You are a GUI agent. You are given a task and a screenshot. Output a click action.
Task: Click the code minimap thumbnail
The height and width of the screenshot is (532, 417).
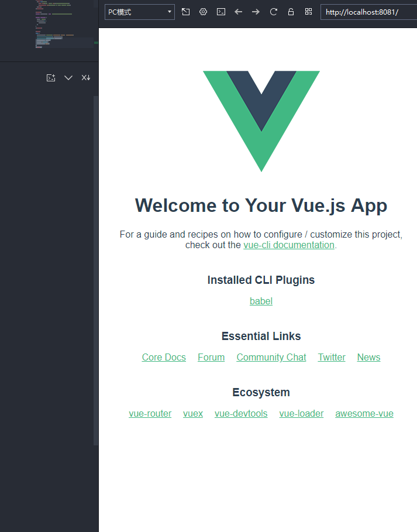coord(64,25)
